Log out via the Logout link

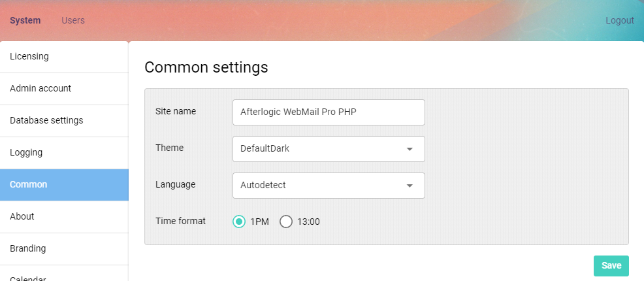(619, 20)
